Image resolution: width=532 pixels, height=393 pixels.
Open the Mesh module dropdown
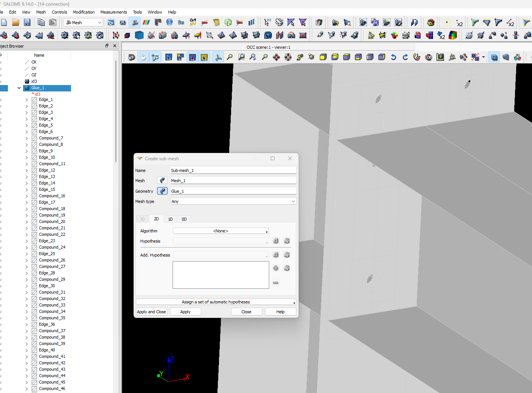[x=83, y=23]
